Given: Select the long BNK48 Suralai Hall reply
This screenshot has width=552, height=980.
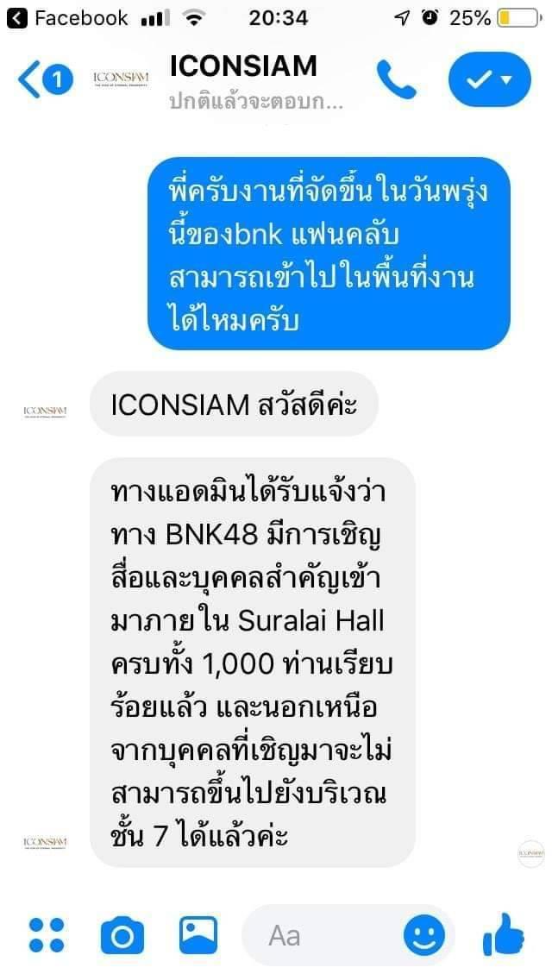Looking at the screenshot, I should (x=253, y=662).
